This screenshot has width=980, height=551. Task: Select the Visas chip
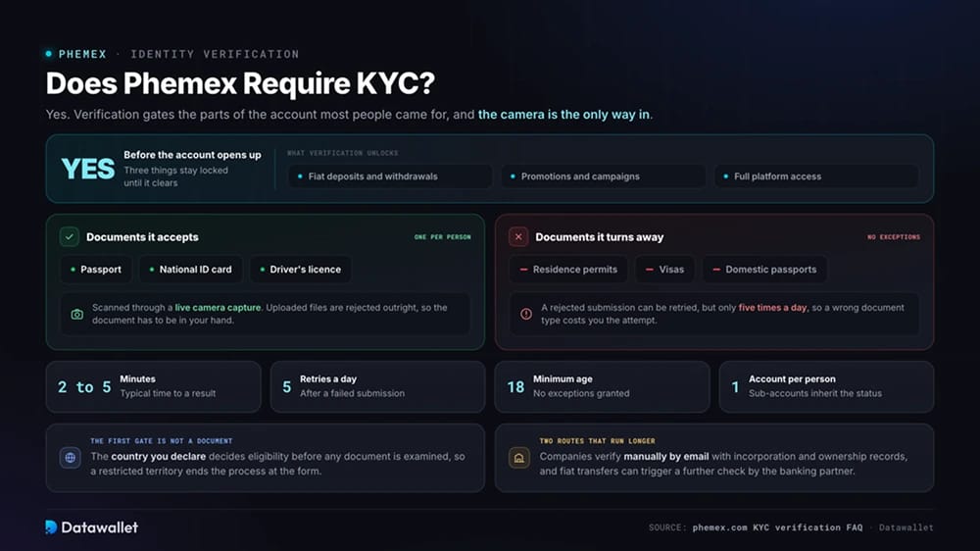[x=665, y=270]
